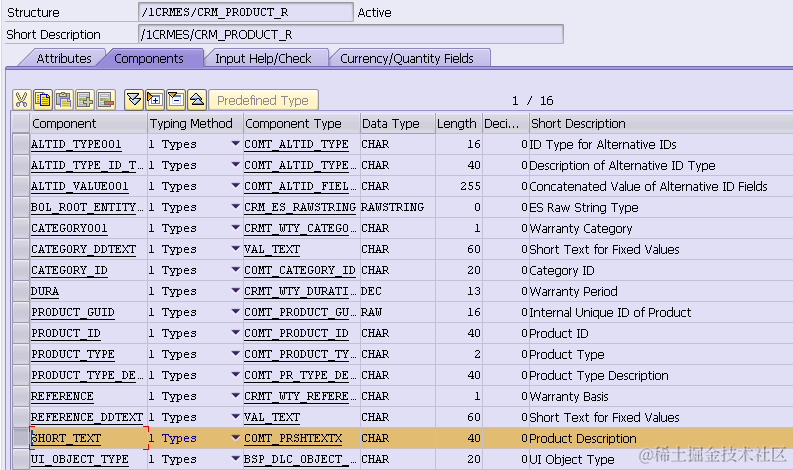Click the select-all corner cell of table
This screenshot has height=470, width=793.
click(21, 123)
